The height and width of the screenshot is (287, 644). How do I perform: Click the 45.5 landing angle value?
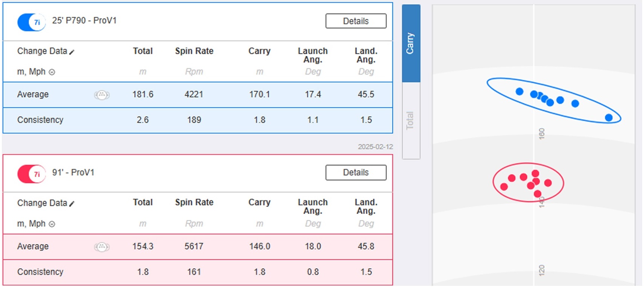[x=366, y=94]
